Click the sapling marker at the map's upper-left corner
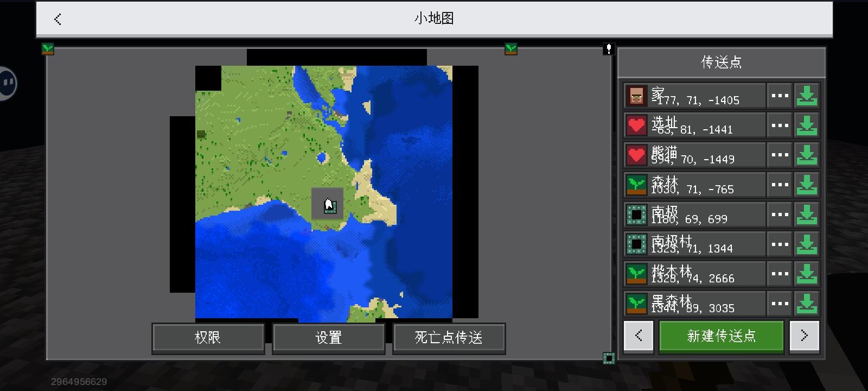Image resolution: width=868 pixels, height=391 pixels. [48, 49]
